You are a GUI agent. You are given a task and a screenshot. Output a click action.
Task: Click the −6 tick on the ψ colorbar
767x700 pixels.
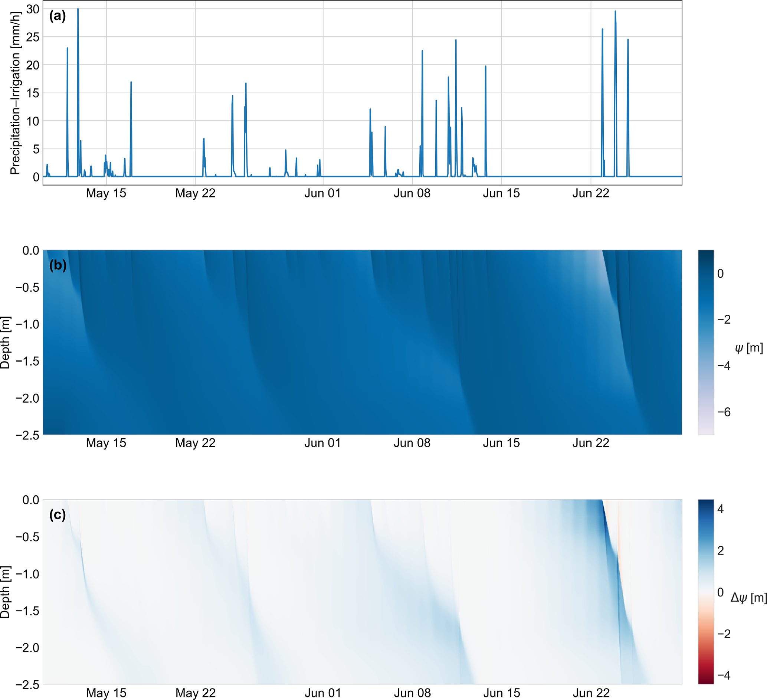(x=724, y=412)
